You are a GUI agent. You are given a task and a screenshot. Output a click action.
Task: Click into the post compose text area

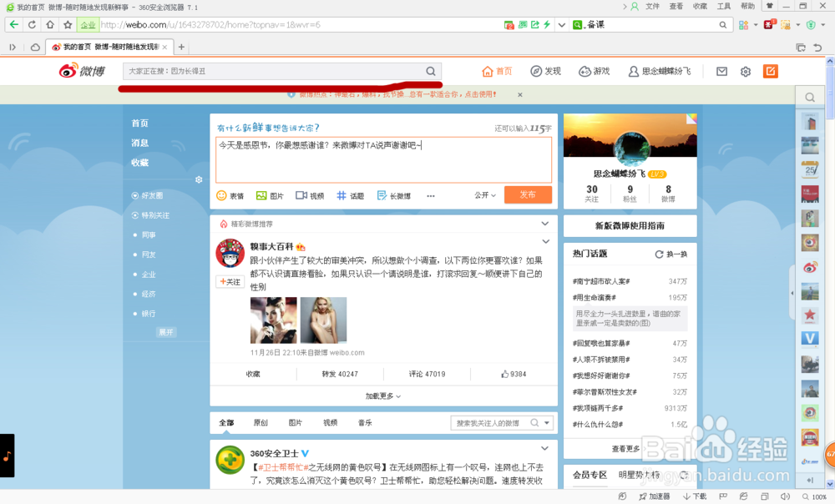383,159
